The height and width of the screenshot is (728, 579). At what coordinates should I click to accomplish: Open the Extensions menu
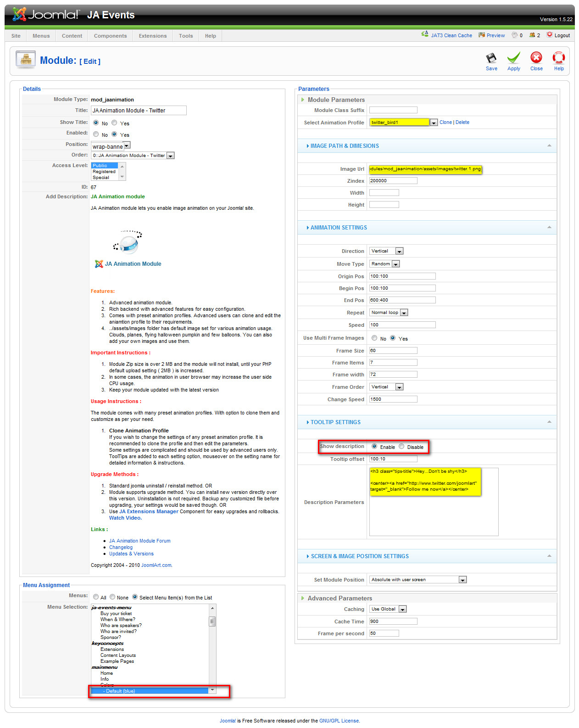153,36
